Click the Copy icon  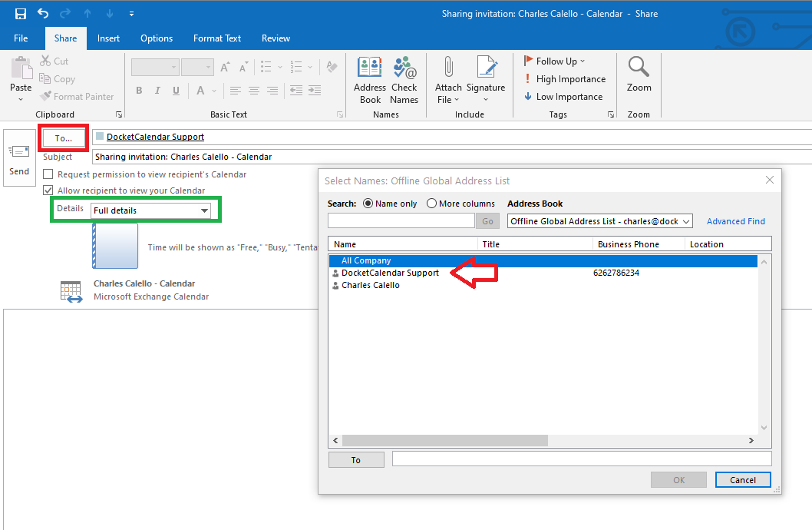tap(45, 79)
